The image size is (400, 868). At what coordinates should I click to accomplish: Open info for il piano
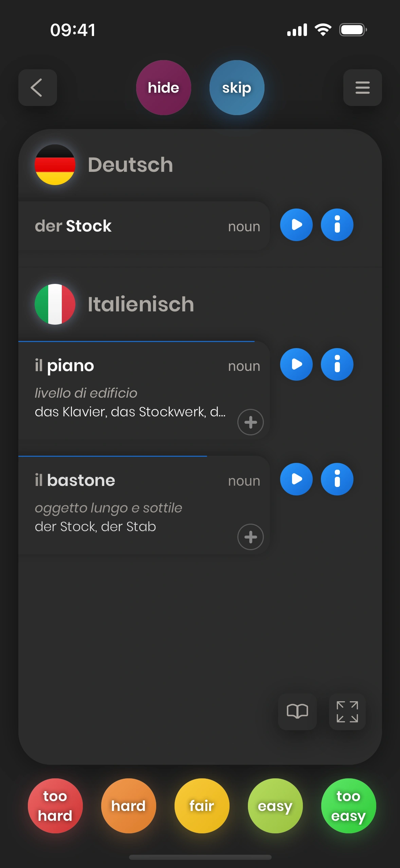[337, 364]
